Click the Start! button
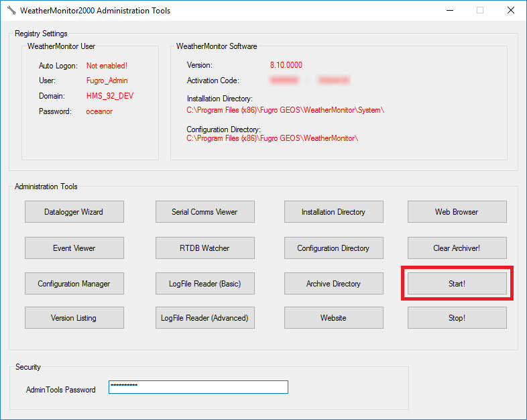 pyautogui.click(x=457, y=284)
